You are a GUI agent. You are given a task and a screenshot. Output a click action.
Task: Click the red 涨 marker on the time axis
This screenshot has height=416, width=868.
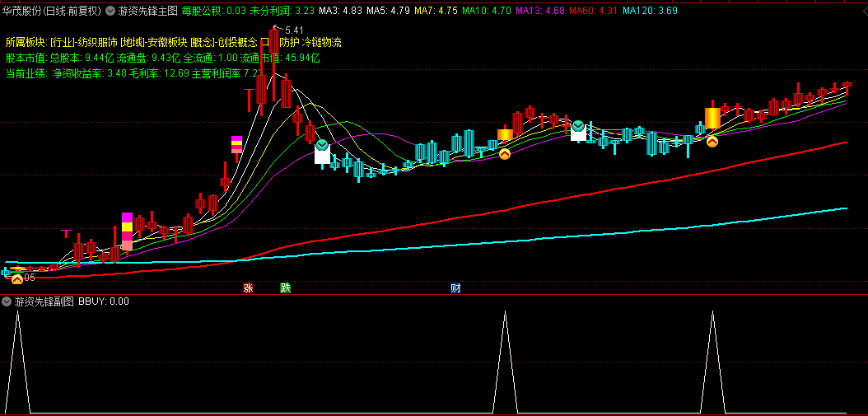pos(249,287)
